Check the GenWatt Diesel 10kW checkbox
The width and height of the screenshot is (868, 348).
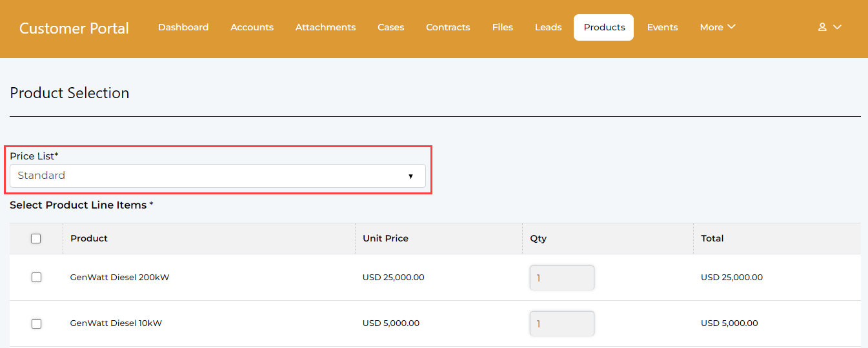tap(36, 323)
